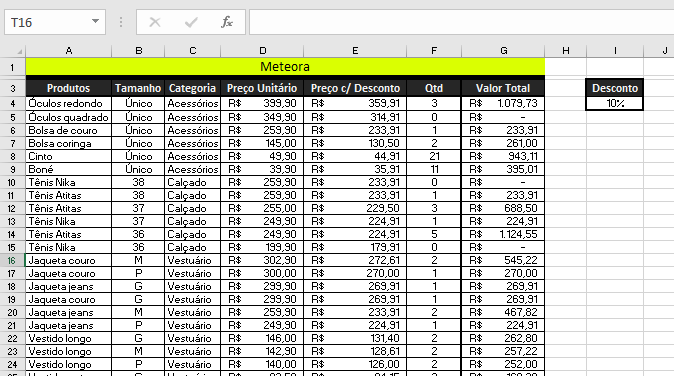Click total value 688,50
Screen dimensions: 674x376
point(503,208)
